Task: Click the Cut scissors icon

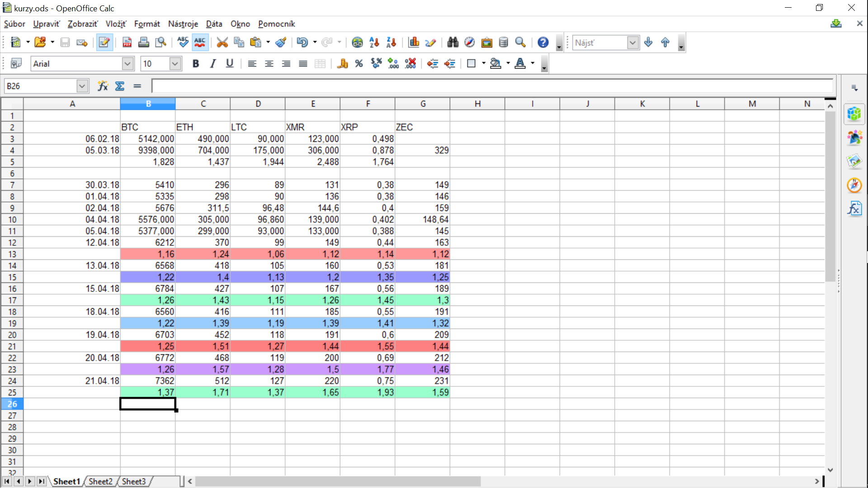Action: [222, 42]
